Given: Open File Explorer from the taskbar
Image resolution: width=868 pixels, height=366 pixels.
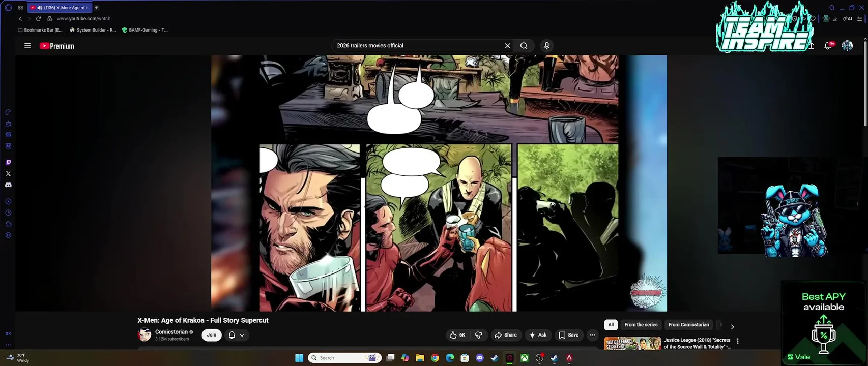Looking at the screenshot, I should pos(420,358).
